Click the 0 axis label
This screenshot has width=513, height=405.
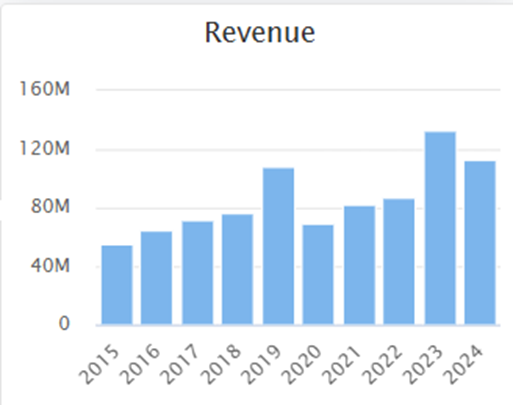click(64, 323)
